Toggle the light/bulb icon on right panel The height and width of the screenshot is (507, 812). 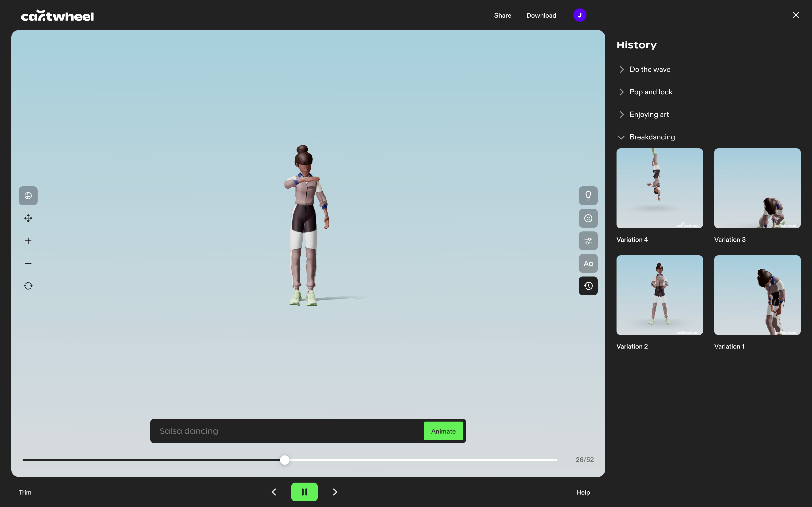588,195
